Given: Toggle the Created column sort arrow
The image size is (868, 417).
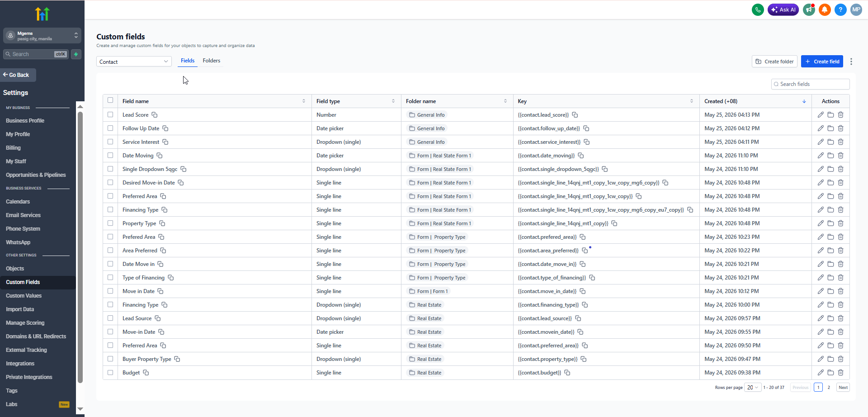Looking at the screenshot, I should [804, 101].
